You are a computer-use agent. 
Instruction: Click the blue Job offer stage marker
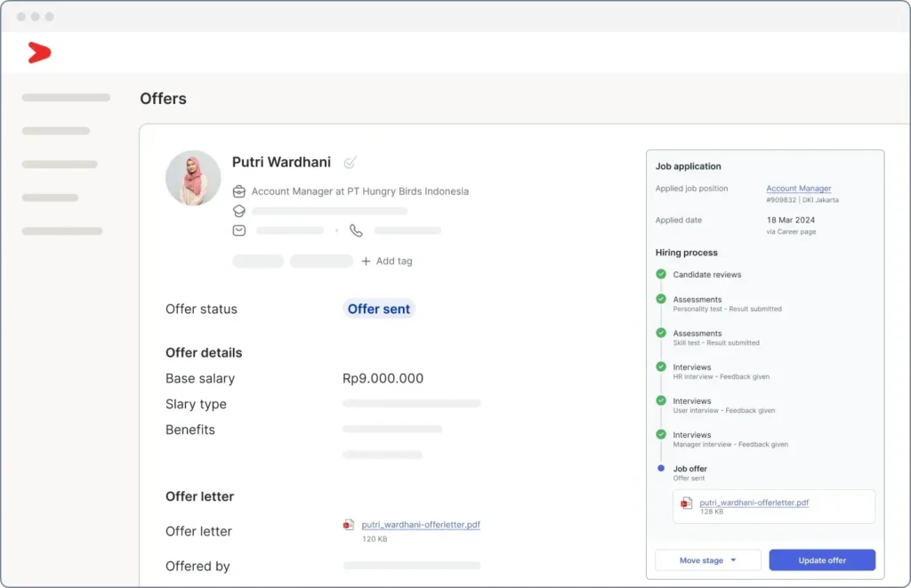[661, 468]
